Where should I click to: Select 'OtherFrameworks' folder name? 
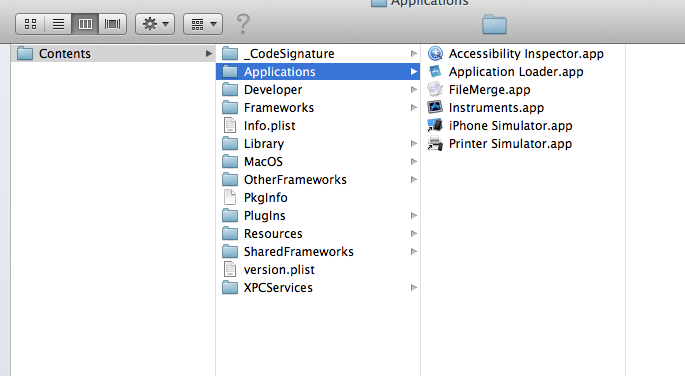click(x=295, y=179)
